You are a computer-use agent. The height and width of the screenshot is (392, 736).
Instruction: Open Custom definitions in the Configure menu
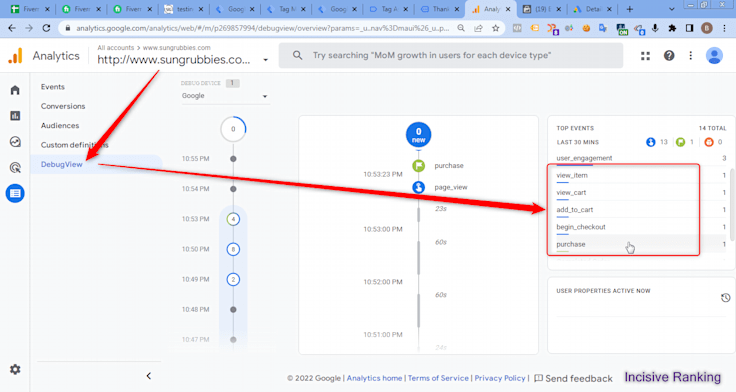coord(74,145)
